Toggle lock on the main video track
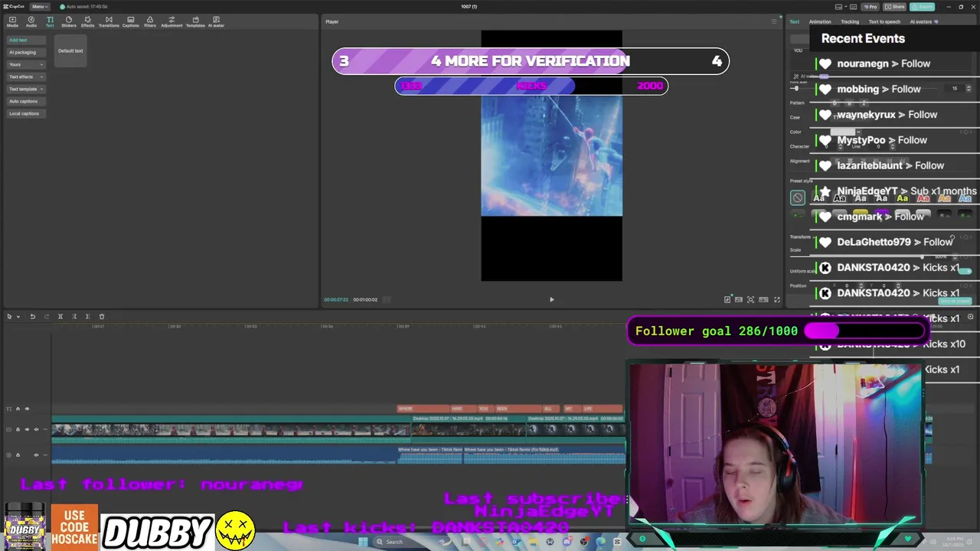 [18, 429]
